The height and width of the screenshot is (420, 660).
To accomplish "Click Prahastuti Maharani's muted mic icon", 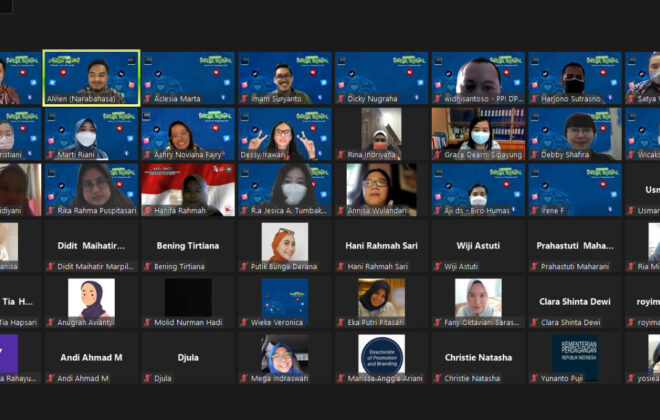I will [x=535, y=266].
